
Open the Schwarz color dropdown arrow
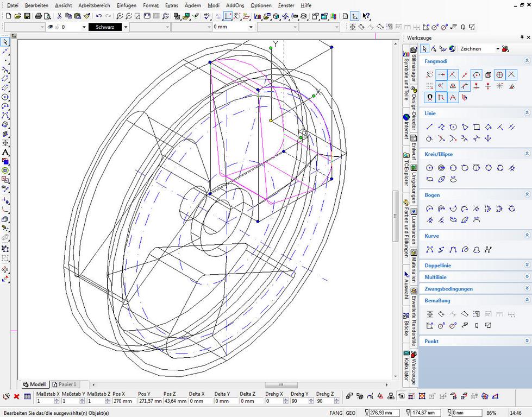coord(126,27)
